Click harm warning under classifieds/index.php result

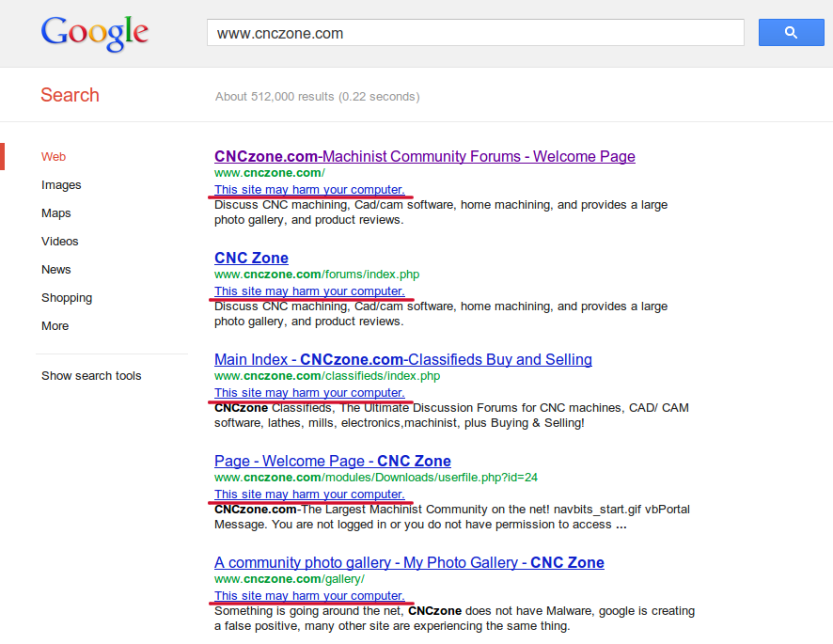309,393
